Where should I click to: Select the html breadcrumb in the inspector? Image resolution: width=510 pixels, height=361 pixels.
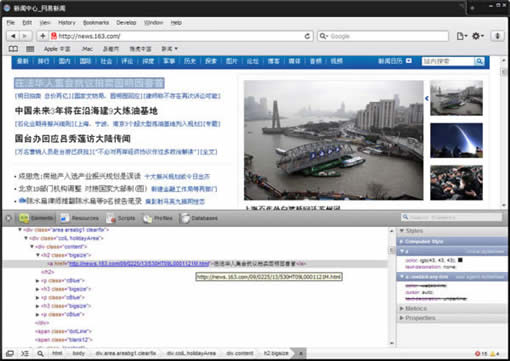[x=57, y=353]
